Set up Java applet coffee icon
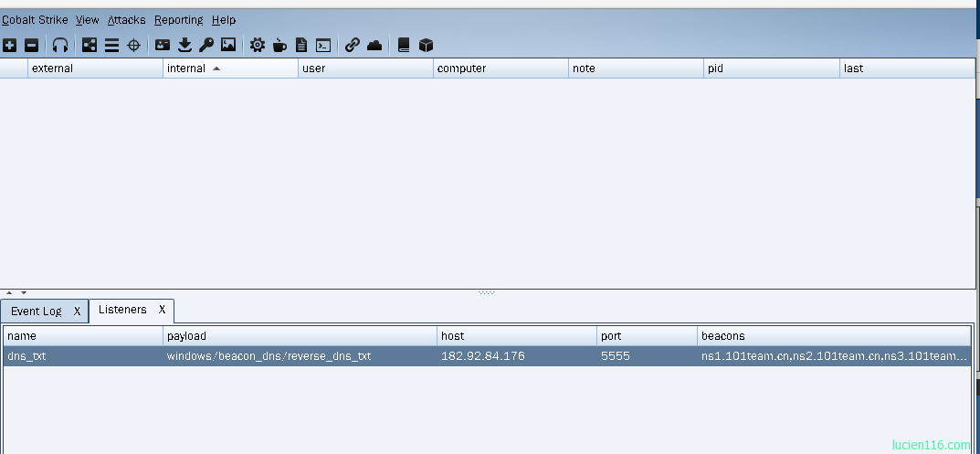Image resolution: width=980 pixels, height=454 pixels. click(279, 45)
